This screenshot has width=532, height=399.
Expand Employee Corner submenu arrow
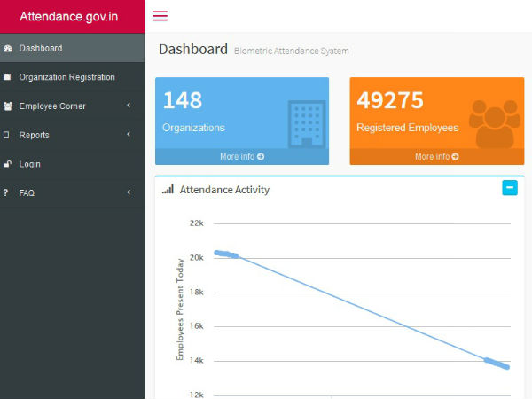pyautogui.click(x=129, y=106)
